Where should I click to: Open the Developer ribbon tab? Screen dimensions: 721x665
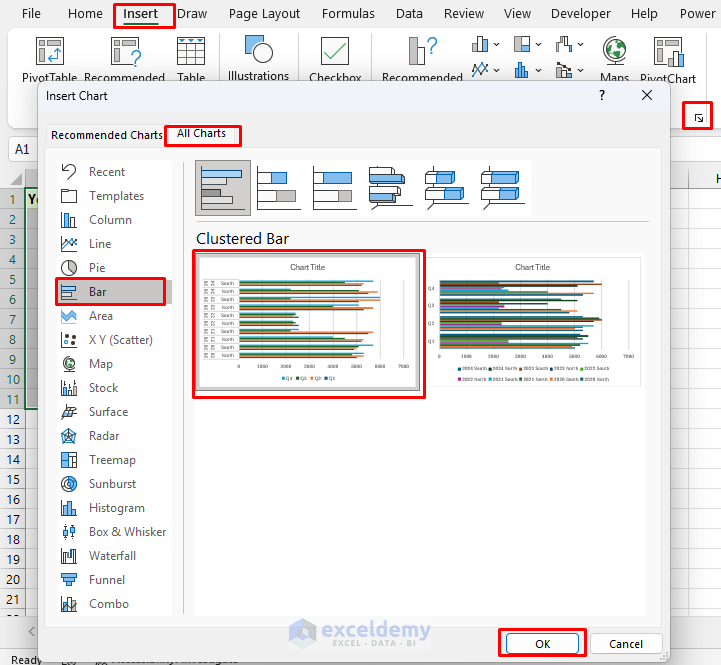(x=581, y=14)
